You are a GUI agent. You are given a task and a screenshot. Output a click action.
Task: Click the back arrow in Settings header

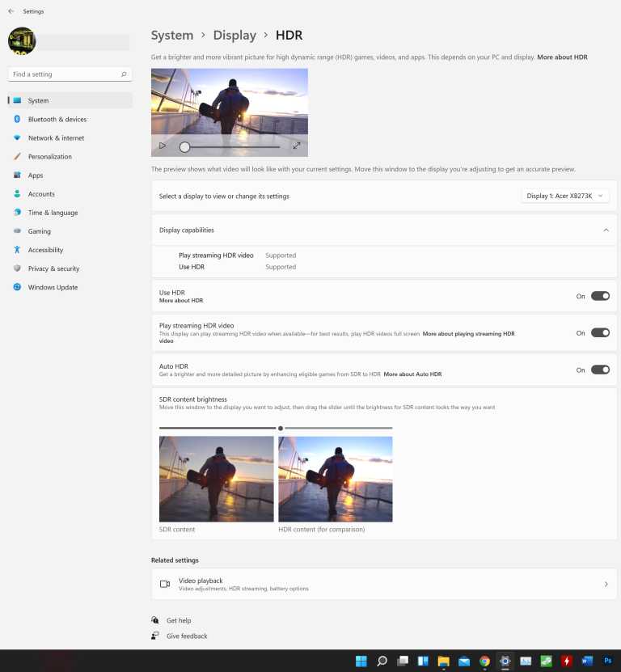coord(11,11)
